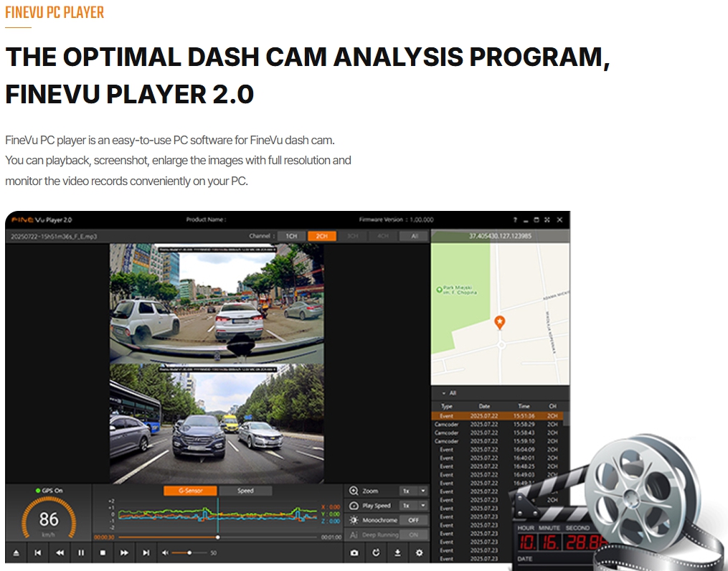Mute audio with the speaker icon

click(x=166, y=553)
